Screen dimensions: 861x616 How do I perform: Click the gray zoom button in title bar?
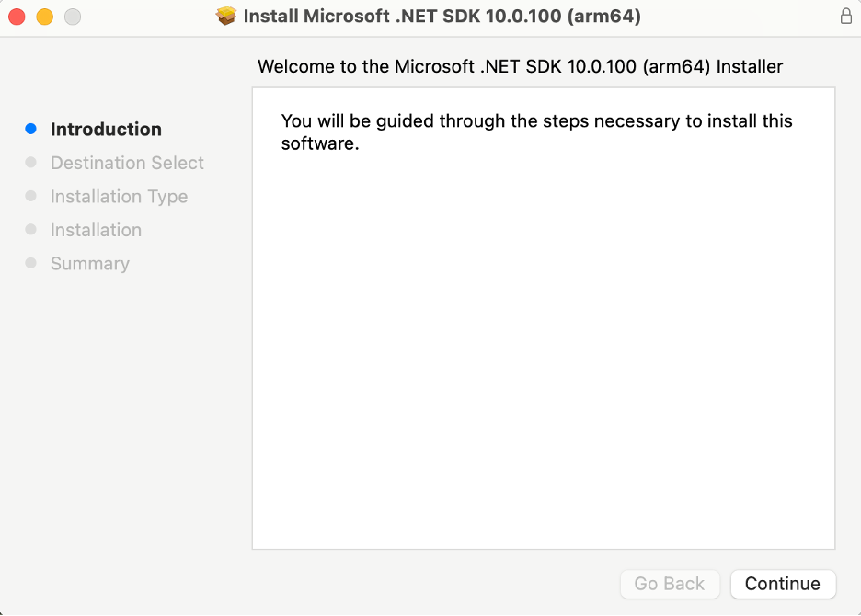click(72, 17)
